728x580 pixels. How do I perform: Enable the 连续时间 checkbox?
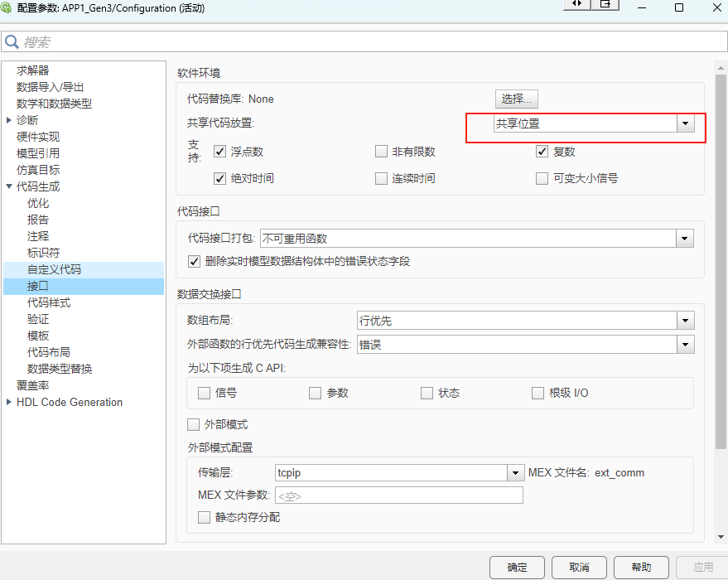coord(381,178)
